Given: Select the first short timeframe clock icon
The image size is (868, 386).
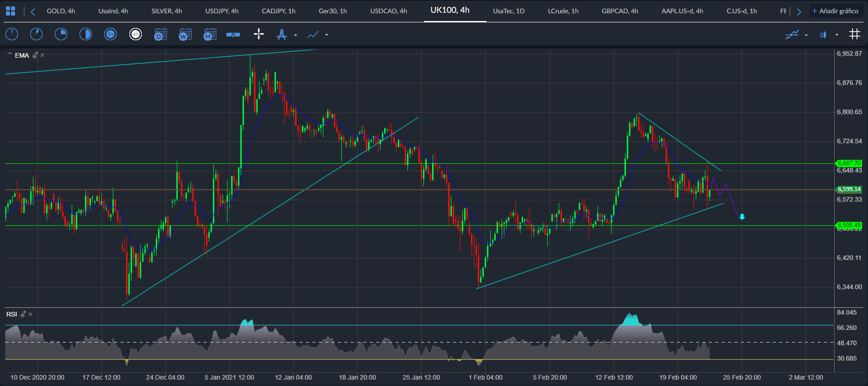Looking at the screenshot, I should pos(11,34).
